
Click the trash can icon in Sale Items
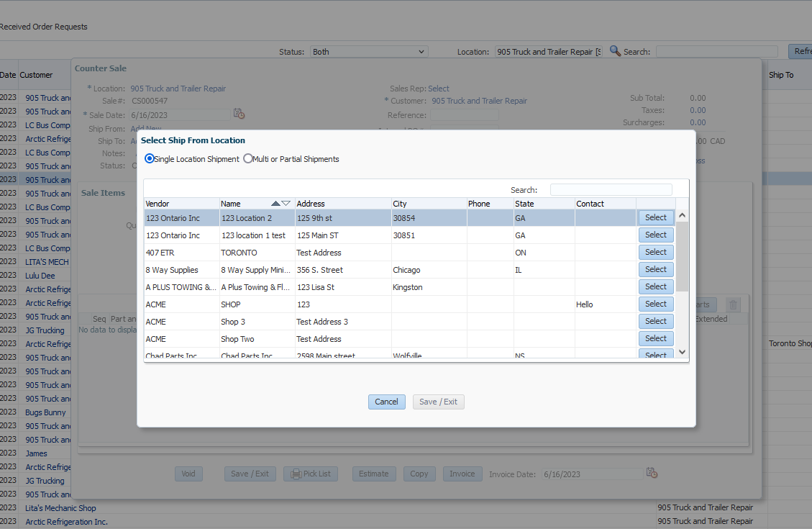733,304
